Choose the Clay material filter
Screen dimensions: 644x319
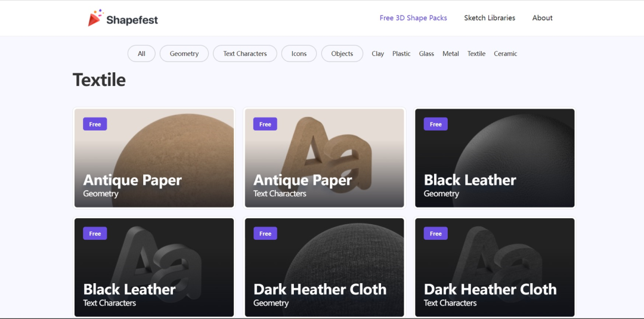tap(378, 54)
